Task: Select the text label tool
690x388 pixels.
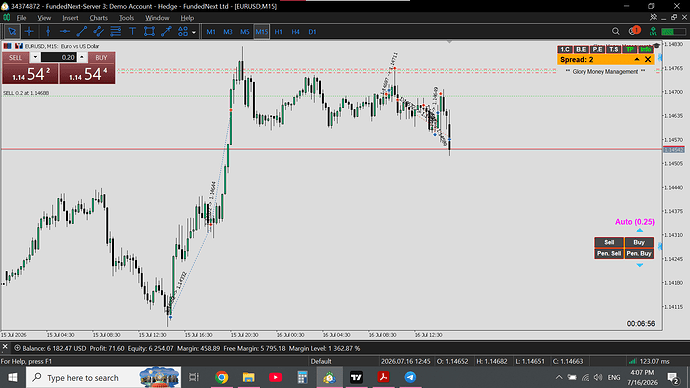Action: [x=132, y=32]
